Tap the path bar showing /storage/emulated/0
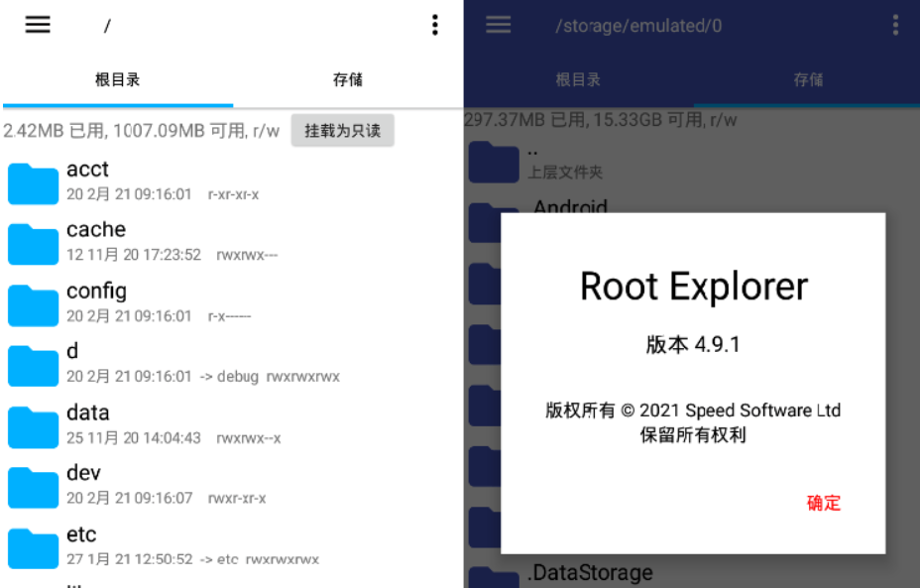The width and height of the screenshot is (920, 588). pyautogui.click(x=640, y=25)
